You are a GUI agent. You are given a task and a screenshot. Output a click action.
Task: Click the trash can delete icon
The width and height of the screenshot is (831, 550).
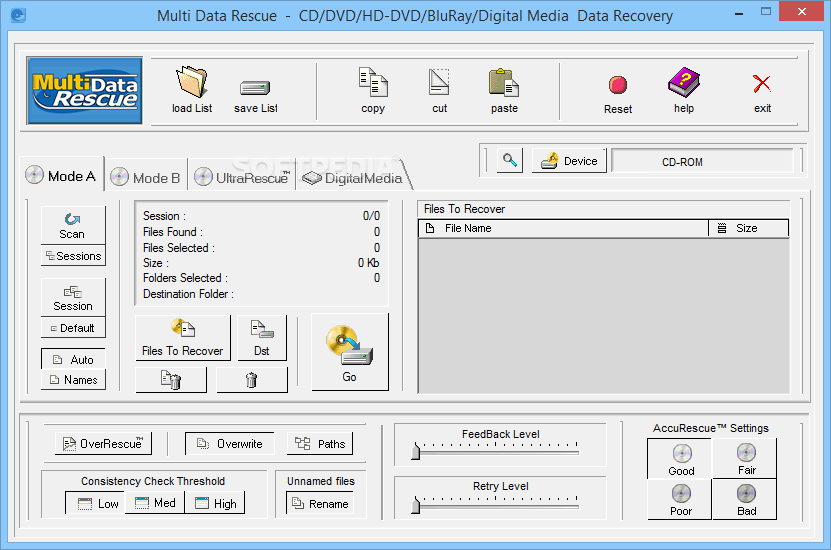point(252,380)
